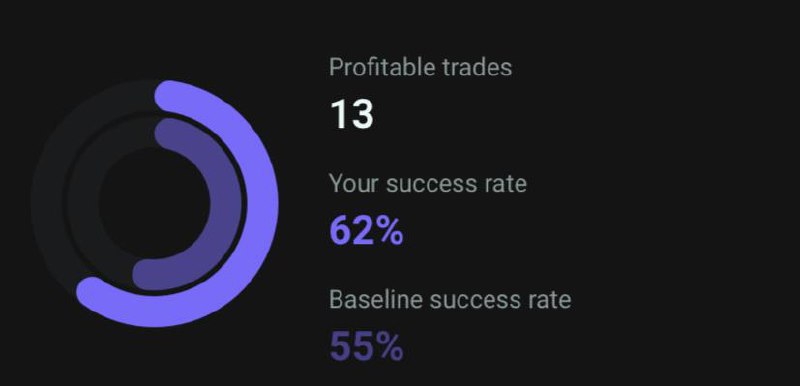
Task: Click the empty center of the donut chart
Action: click(154, 203)
